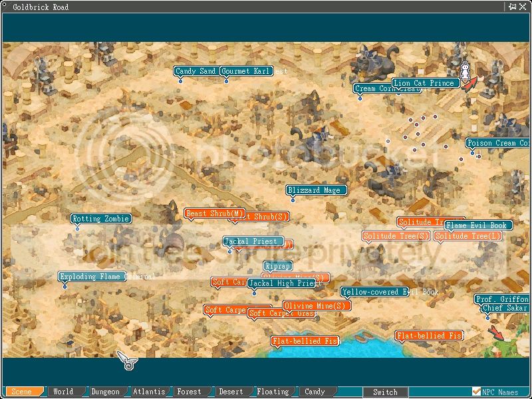Image resolution: width=532 pixels, height=399 pixels.
Task: Click the Beast Shrub(M) resource label
Action: [215, 213]
